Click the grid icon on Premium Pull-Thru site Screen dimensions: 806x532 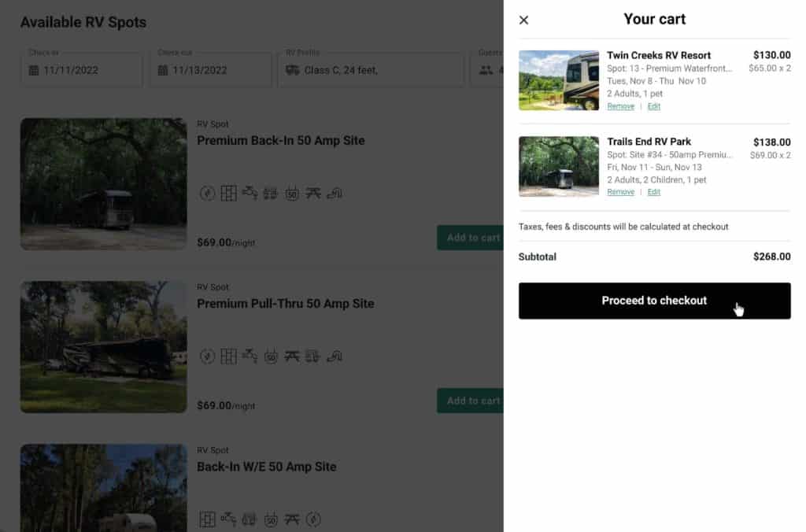coord(229,357)
